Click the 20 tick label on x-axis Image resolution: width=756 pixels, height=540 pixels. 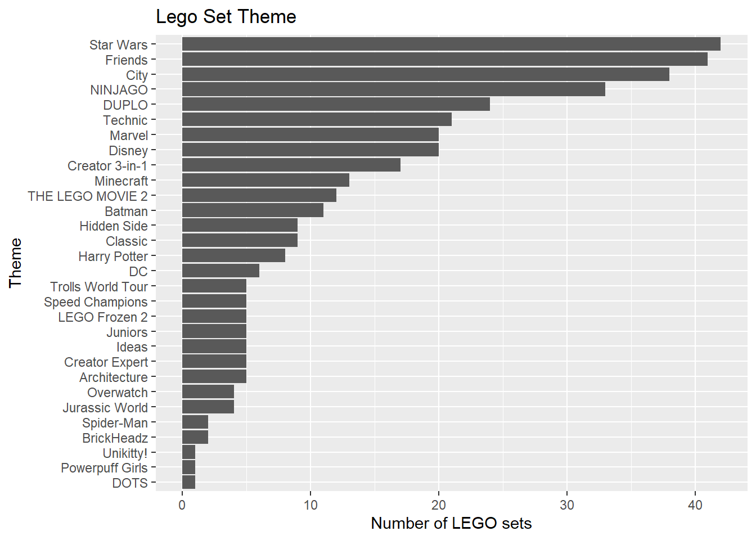[x=439, y=505]
